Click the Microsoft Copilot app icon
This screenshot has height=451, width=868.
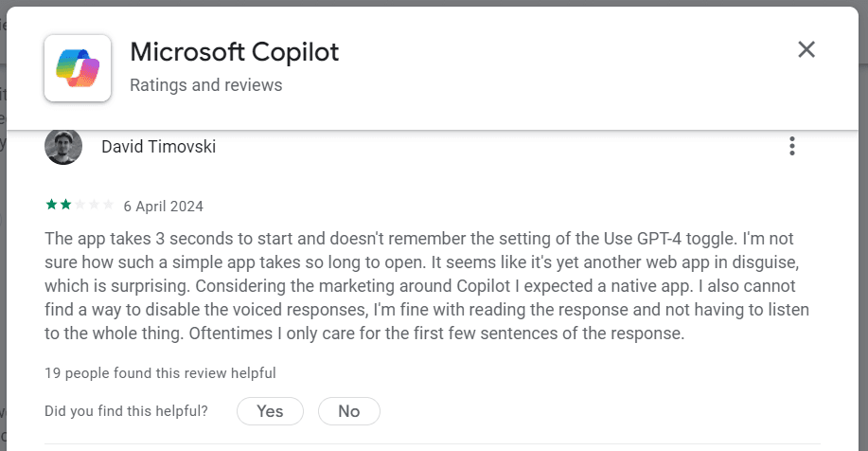78,67
